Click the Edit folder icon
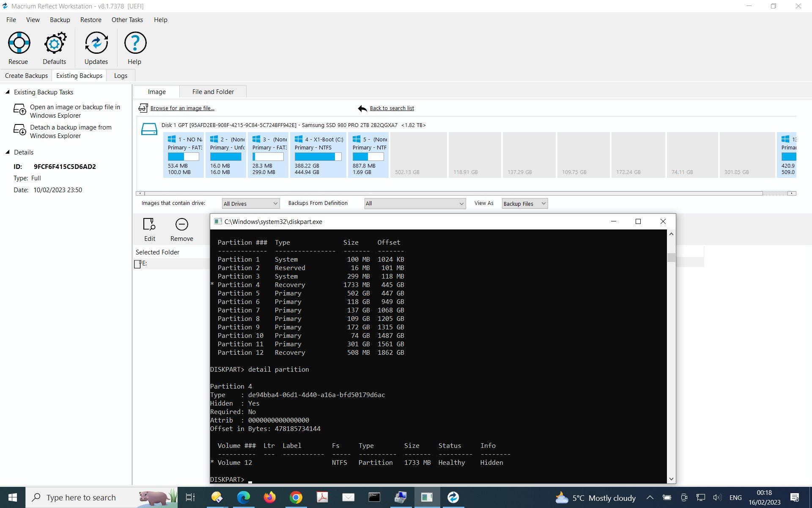Screen dimensions: 812x508 point(150,229)
